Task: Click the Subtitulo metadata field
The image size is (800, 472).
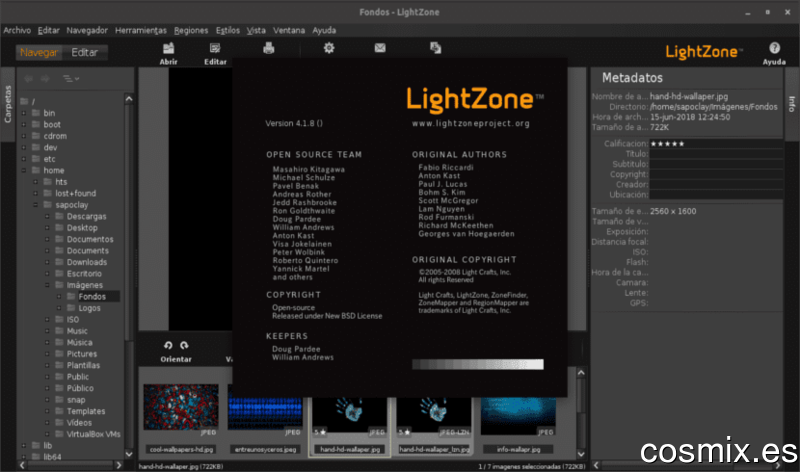Action: click(716, 164)
